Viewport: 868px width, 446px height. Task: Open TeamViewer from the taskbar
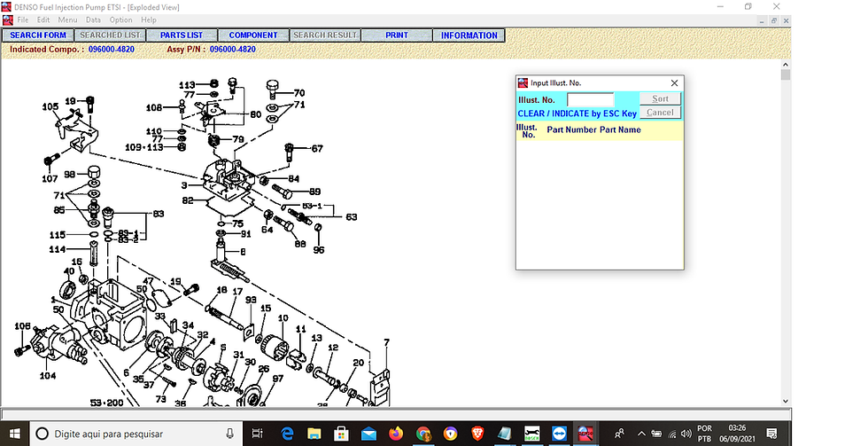559,434
